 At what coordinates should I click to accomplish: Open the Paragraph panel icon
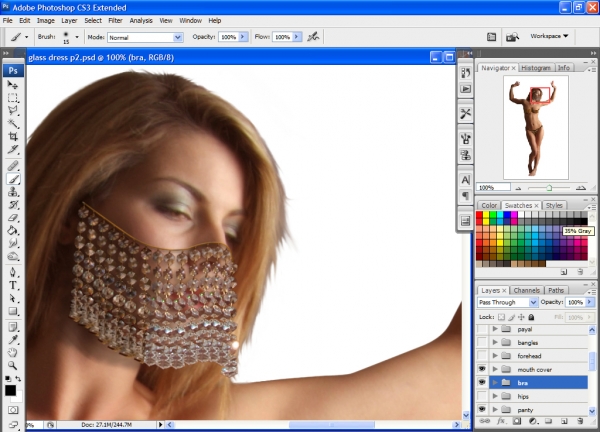465,196
